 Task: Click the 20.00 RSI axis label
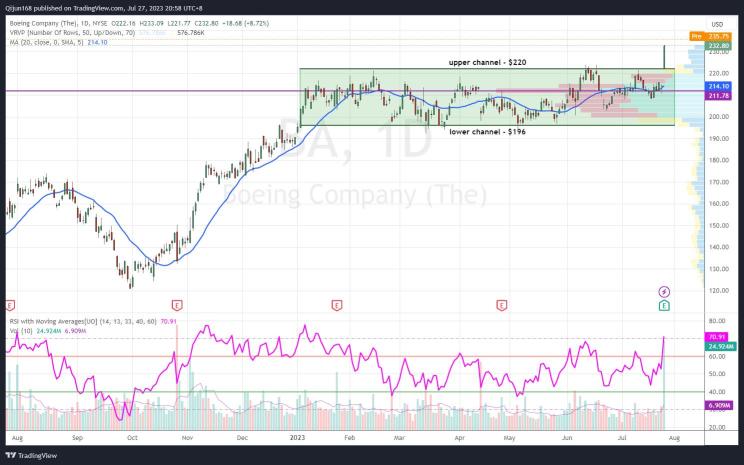point(717,428)
